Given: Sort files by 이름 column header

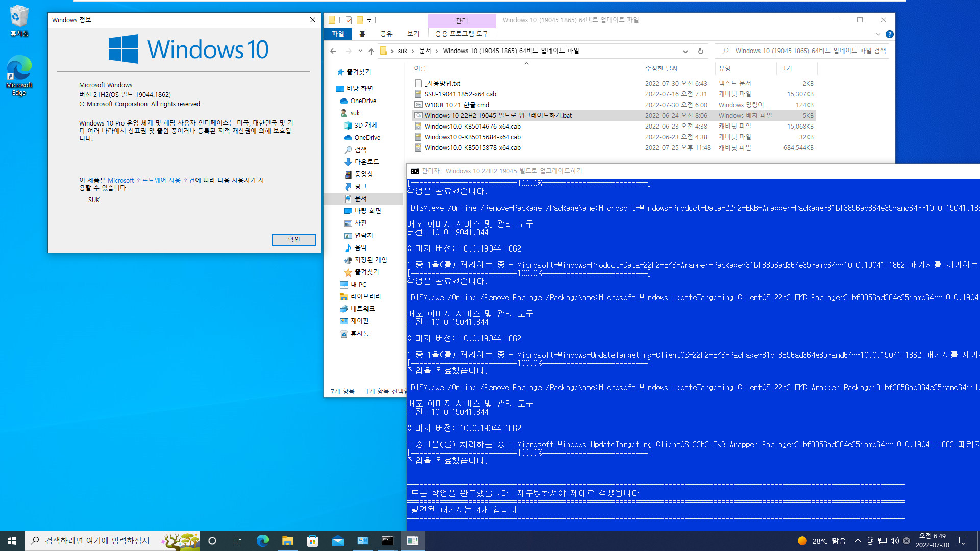Looking at the screenshot, I should pyautogui.click(x=526, y=68).
